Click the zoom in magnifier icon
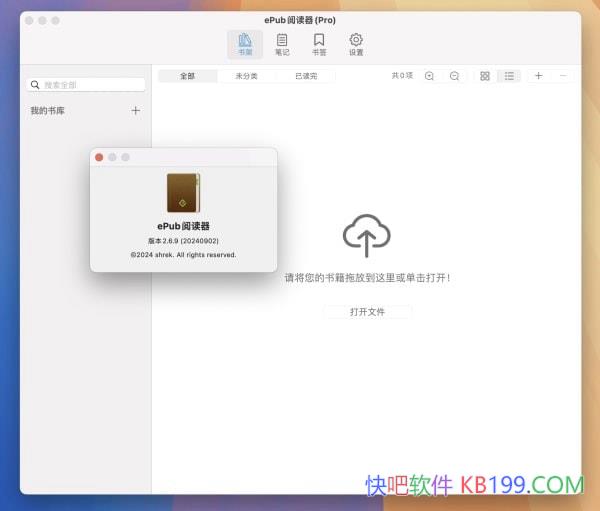 [x=429, y=76]
